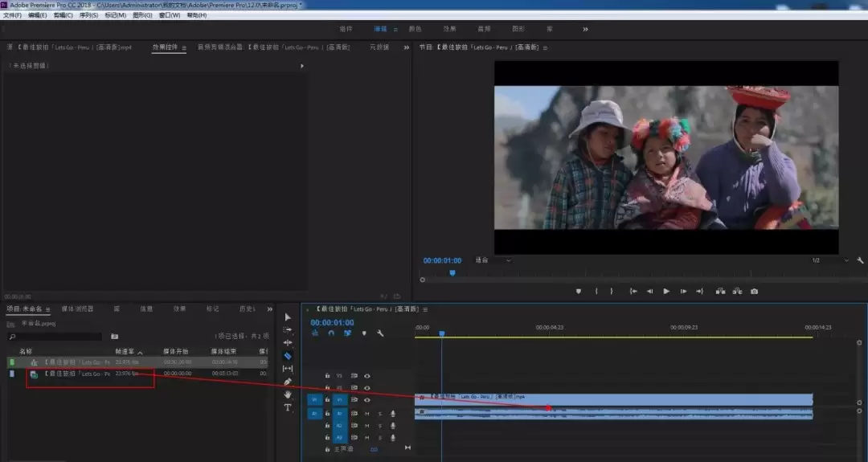Toggle timeline Snap magnet icon
The image size is (868, 462).
tap(331, 333)
